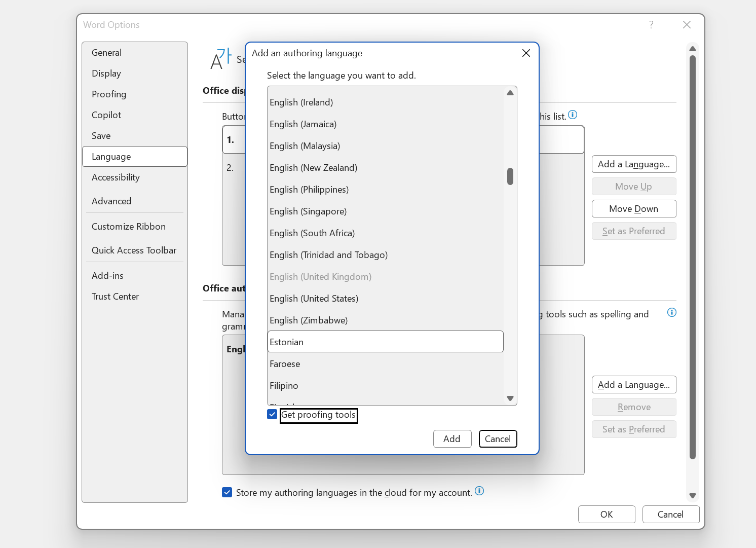This screenshot has height=548, width=756.
Task: Select Estonian in the language list
Action: pos(386,342)
